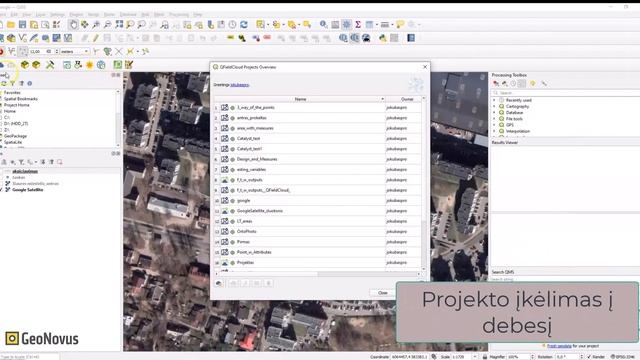This screenshot has width=640, height=360.
Task: Click the EPSG CRS button in status bar
Action: [622, 357]
